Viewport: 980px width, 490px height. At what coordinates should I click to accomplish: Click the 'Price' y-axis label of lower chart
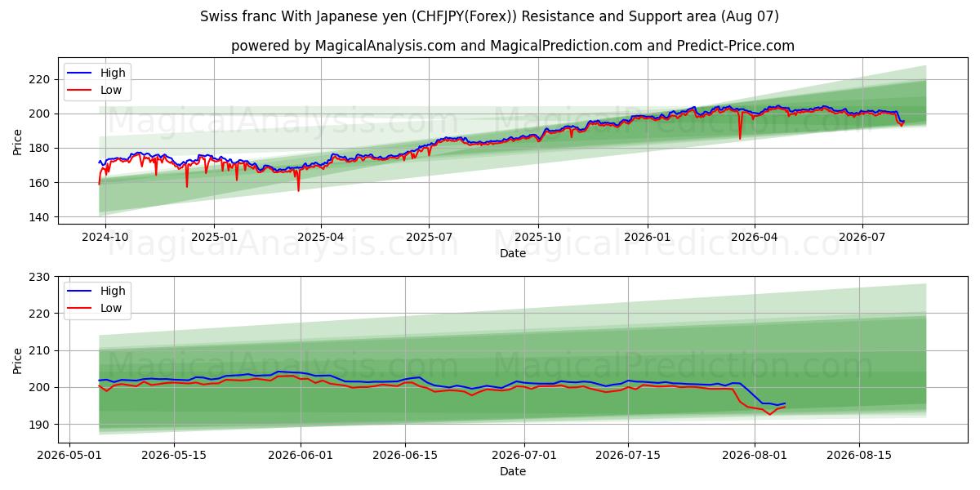pos(18,360)
